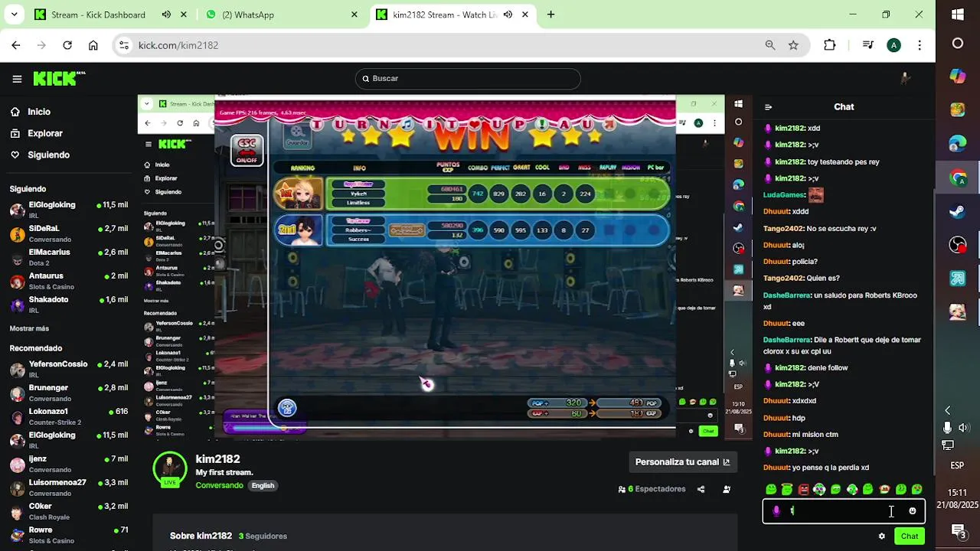Open the browser profile avatar A
980x551 pixels.
point(893,45)
